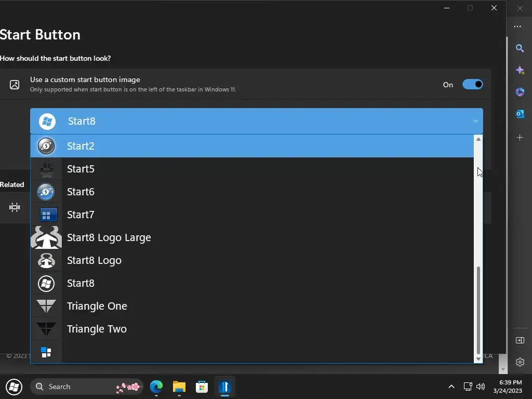This screenshot has width=532, height=399.
Task: Click the hide sidebar panel icon
Action: point(520,340)
